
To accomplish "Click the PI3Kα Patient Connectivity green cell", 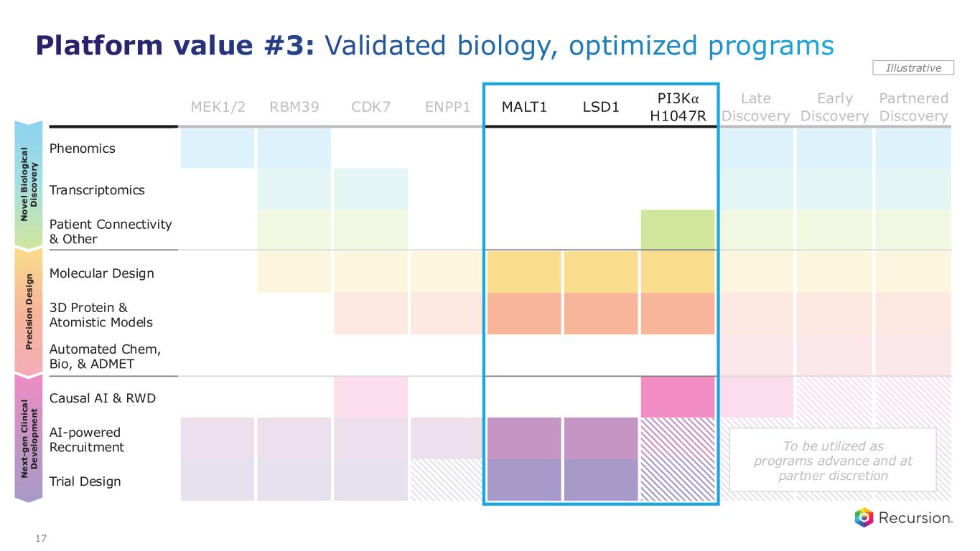I will (x=677, y=230).
